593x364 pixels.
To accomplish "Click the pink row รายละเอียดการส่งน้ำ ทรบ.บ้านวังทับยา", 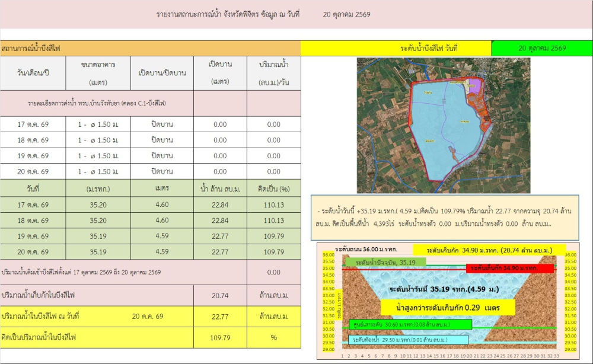I will tap(97, 103).
